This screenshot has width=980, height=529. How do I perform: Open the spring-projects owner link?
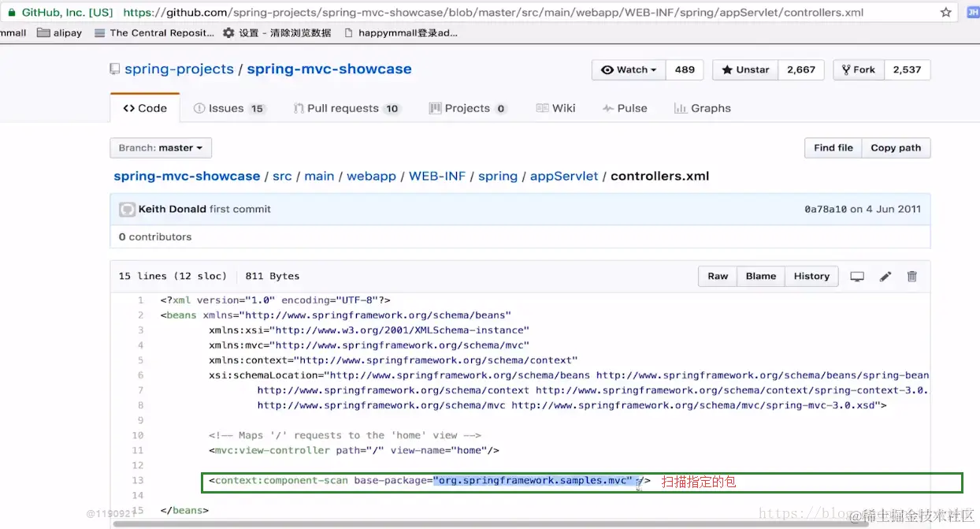point(179,69)
